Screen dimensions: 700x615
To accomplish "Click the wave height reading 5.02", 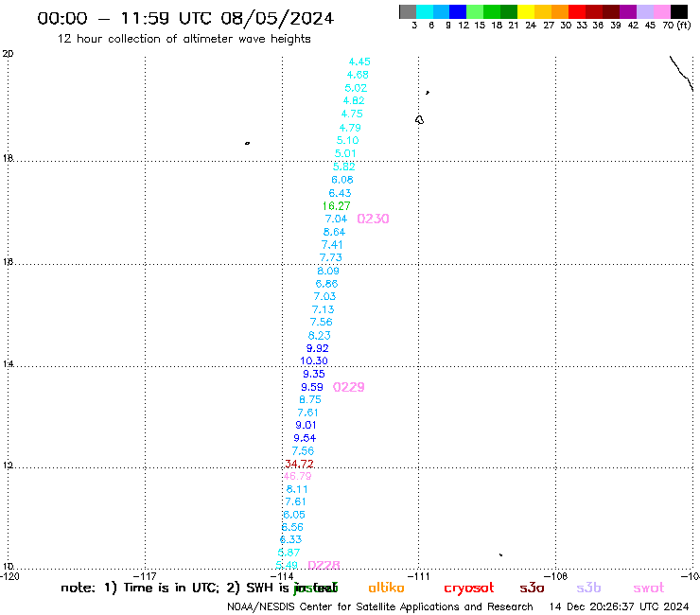I will [356, 88].
